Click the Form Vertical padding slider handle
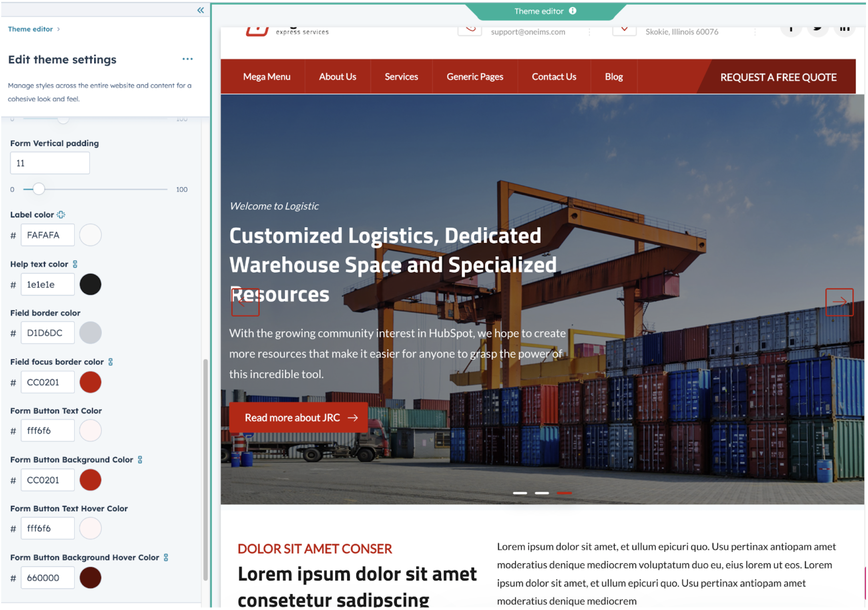Viewport: 868px width, 610px height. pos(38,189)
